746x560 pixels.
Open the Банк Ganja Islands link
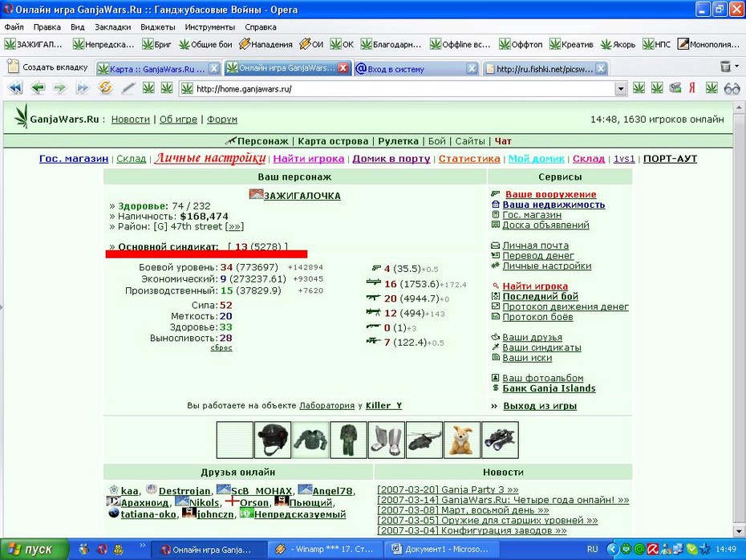click(549, 388)
